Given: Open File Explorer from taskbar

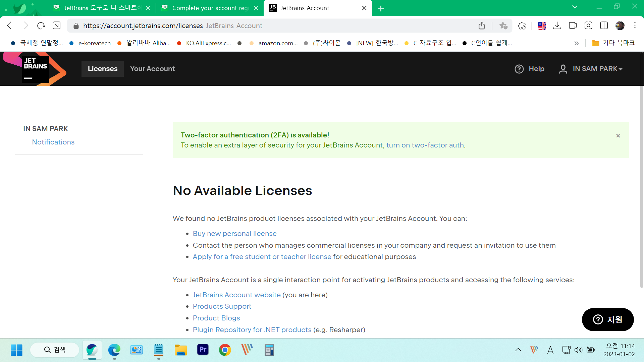Looking at the screenshot, I should [180, 350].
